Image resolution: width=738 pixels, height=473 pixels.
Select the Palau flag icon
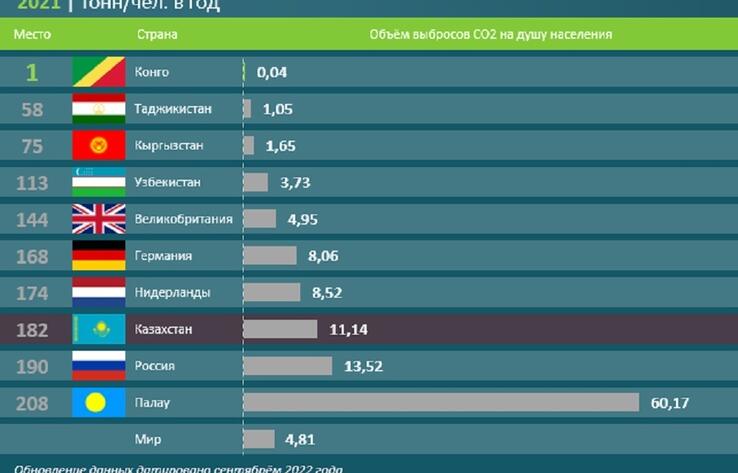[x=99, y=402]
